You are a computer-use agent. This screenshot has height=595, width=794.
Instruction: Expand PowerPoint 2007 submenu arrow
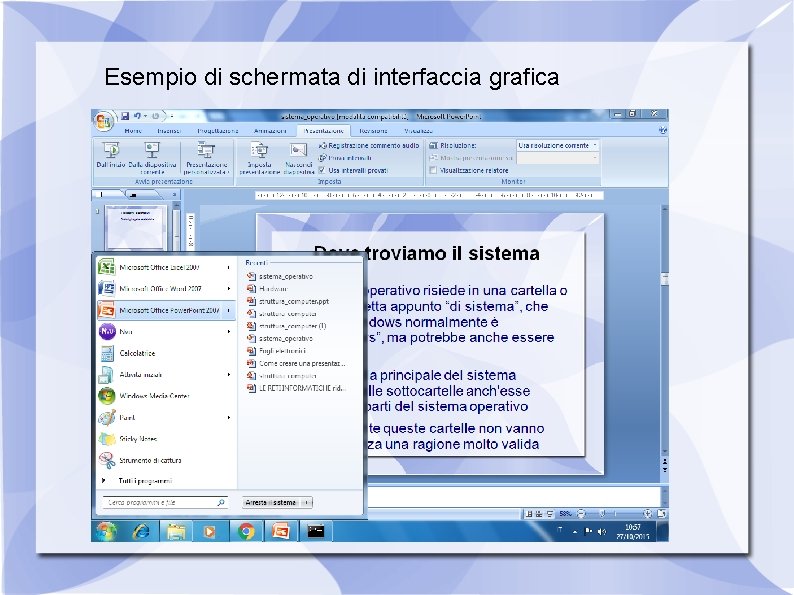(229, 310)
